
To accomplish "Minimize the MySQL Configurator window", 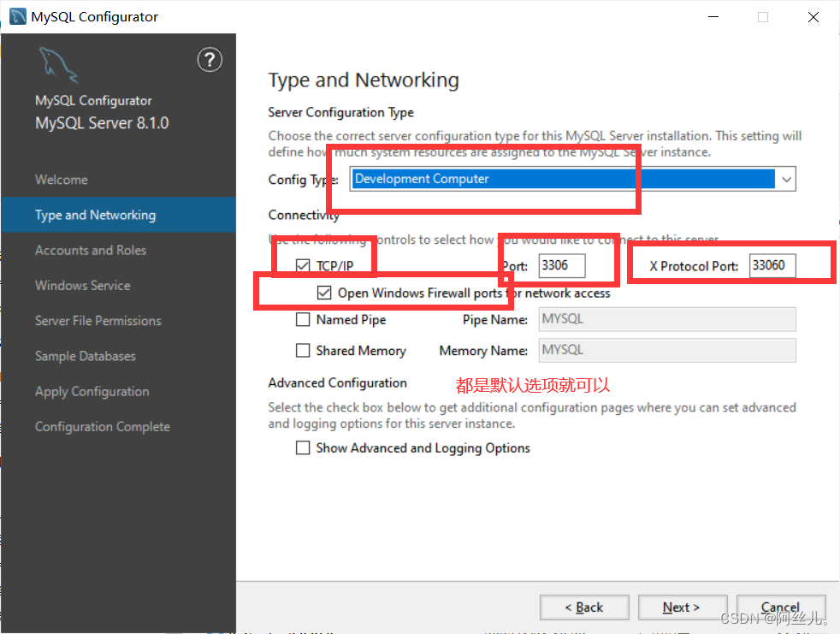I will click(x=713, y=16).
